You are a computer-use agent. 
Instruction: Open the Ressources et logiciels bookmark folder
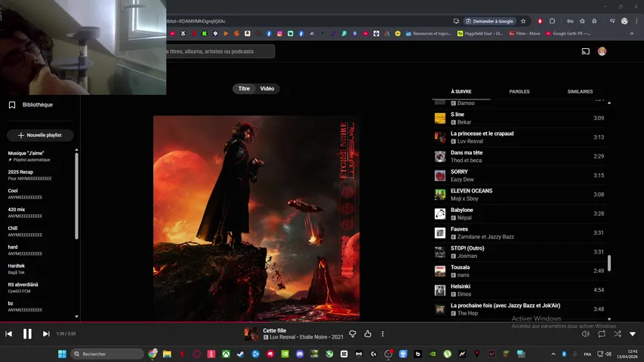(428, 34)
